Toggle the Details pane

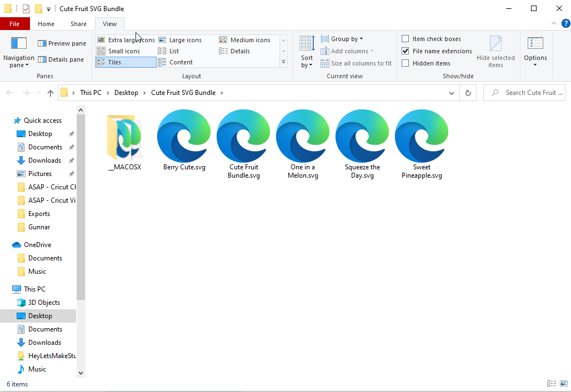[61, 59]
